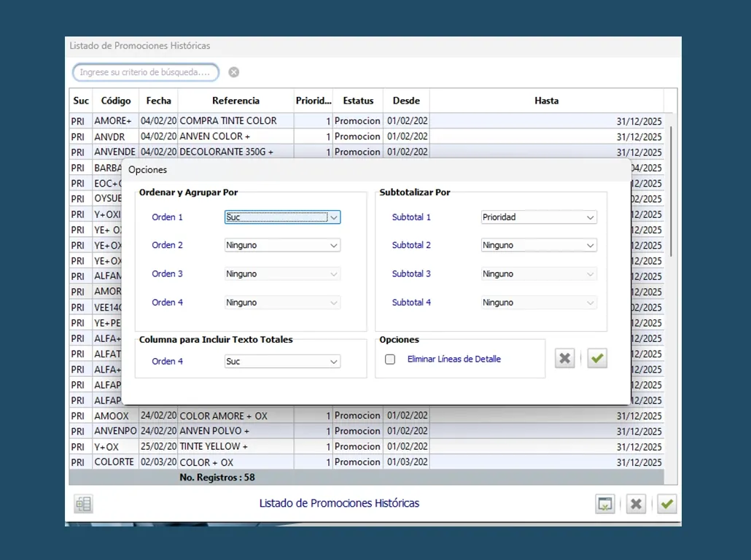Click the gray X in bottom bar
The height and width of the screenshot is (560, 751).
[636, 504]
